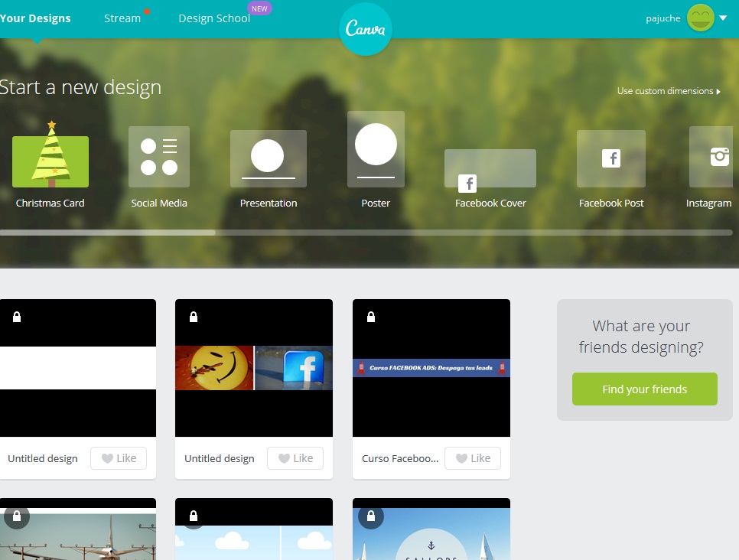The width and height of the screenshot is (739, 560).
Task: Pick the Facebook Post design icon
Action: tap(611, 159)
